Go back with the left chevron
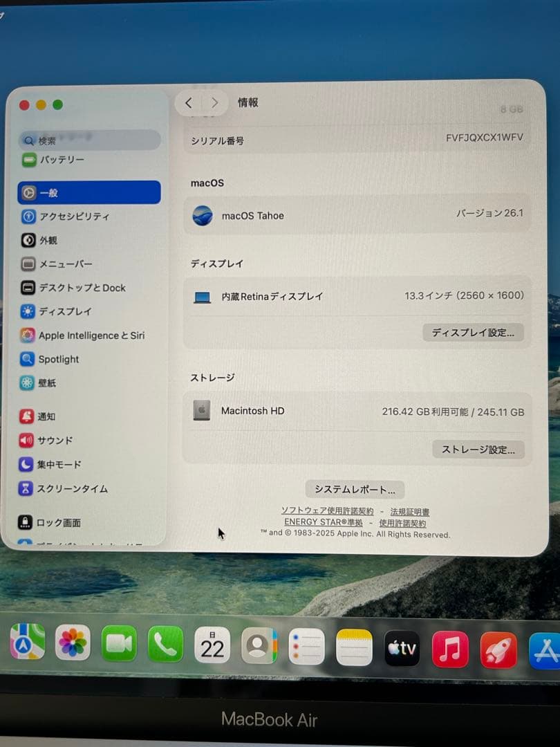The height and width of the screenshot is (747, 560). point(189,102)
